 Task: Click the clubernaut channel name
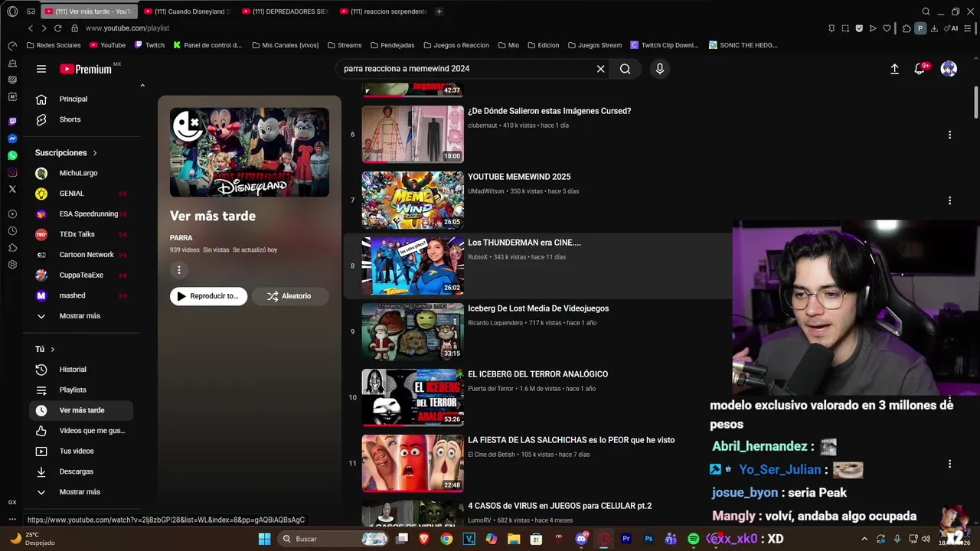coord(482,126)
